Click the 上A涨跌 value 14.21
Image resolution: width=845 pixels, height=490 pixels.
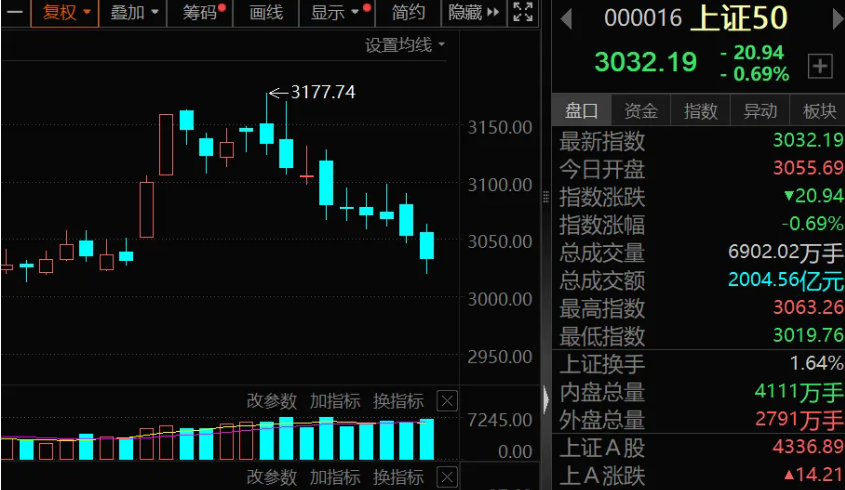click(x=813, y=474)
